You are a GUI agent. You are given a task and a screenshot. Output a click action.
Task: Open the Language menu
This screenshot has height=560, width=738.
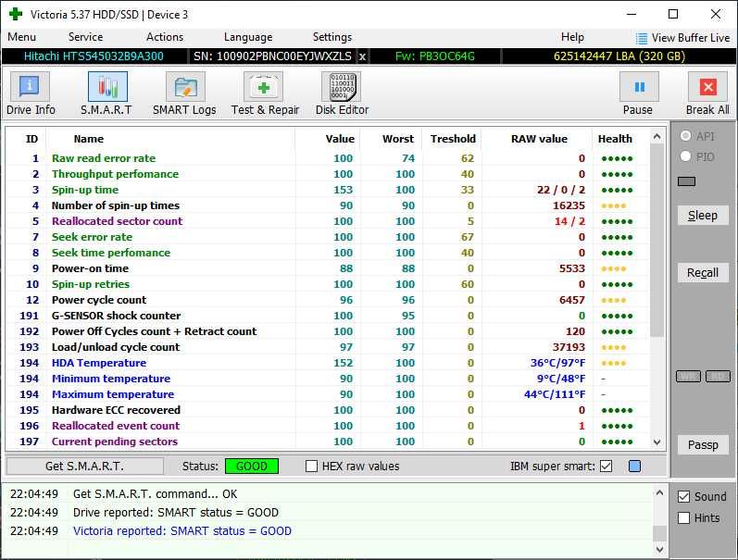point(248,37)
